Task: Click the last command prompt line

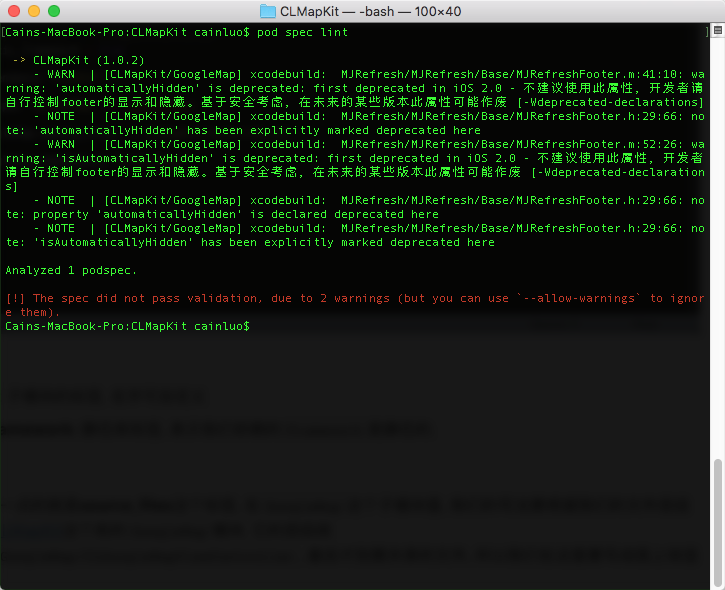Action: click(x=128, y=326)
